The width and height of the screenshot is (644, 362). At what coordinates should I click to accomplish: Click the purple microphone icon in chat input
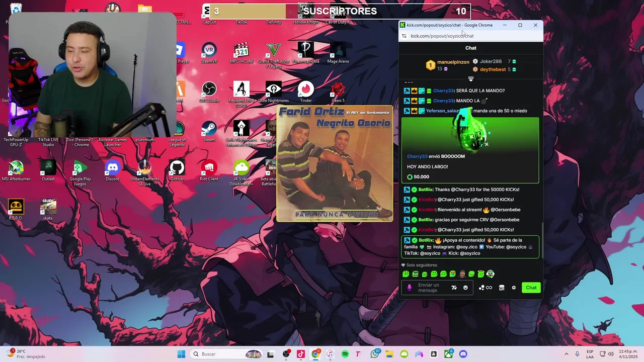coord(409,288)
